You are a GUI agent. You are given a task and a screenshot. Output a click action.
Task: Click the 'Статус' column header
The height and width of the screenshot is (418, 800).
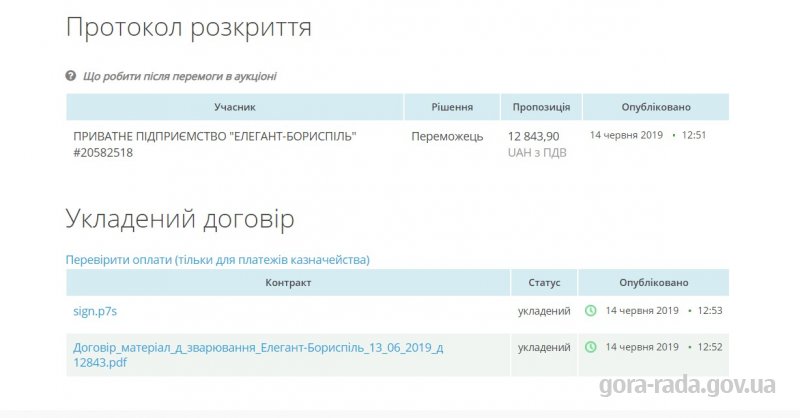pos(544,283)
